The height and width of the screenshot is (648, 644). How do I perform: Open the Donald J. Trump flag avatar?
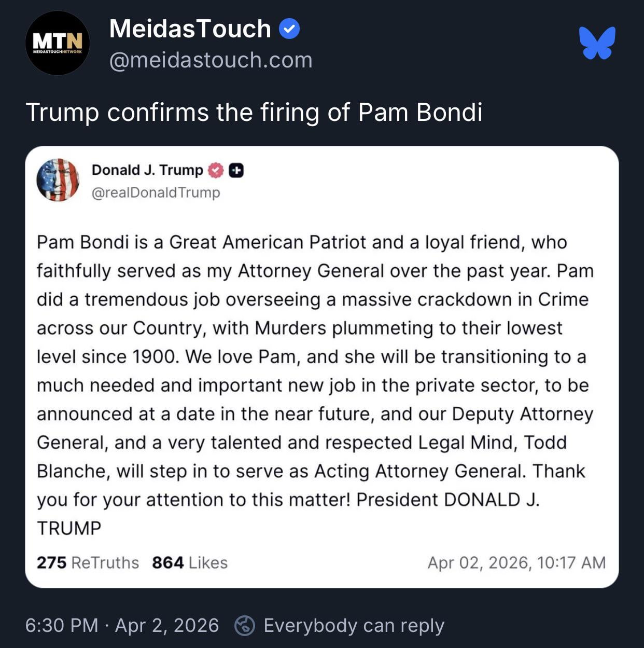(58, 180)
